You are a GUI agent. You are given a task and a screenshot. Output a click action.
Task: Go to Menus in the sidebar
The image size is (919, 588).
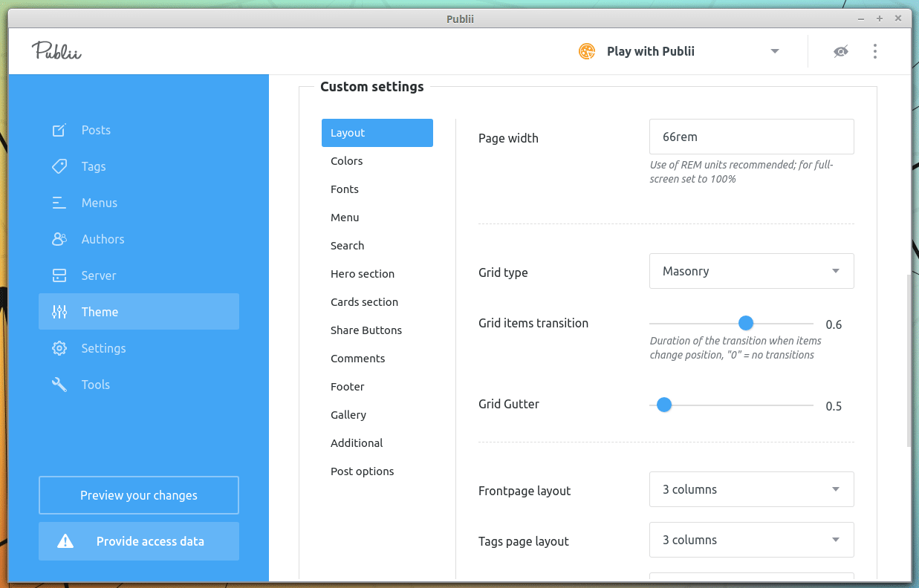point(139,203)
